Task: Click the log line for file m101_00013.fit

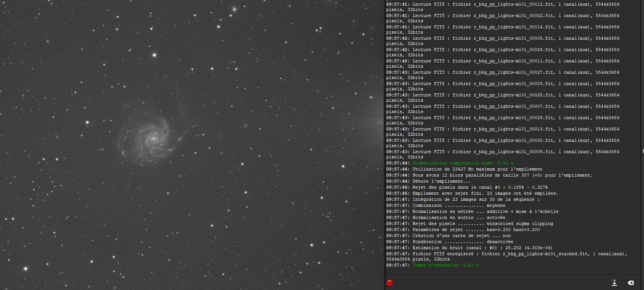Action: [x=503, y=132]
